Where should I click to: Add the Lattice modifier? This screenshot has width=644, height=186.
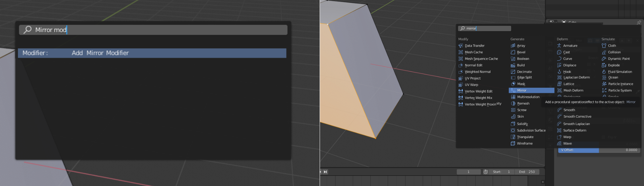pyautogui.click(x=566, y=84)
